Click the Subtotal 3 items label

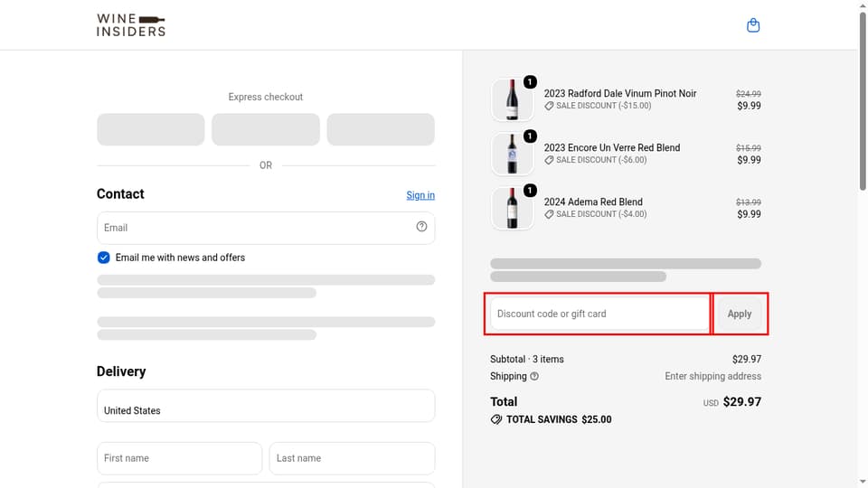coord(526,359)
